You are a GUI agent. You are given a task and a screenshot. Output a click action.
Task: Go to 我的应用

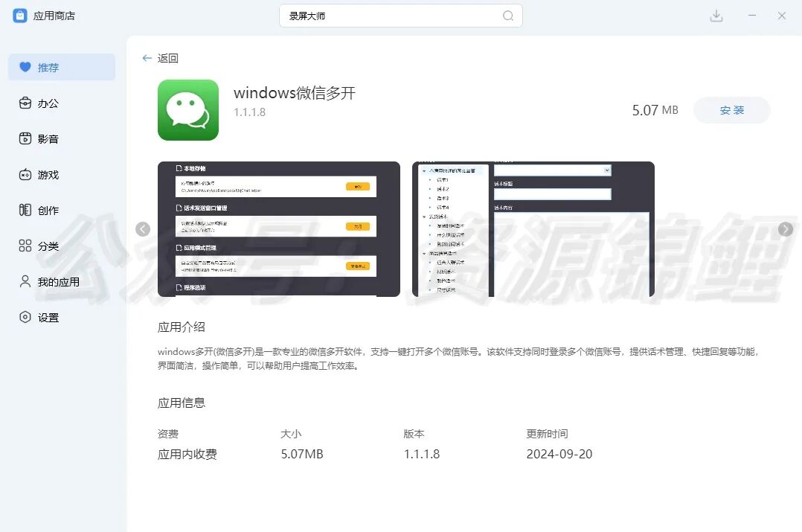click(61, 282)
